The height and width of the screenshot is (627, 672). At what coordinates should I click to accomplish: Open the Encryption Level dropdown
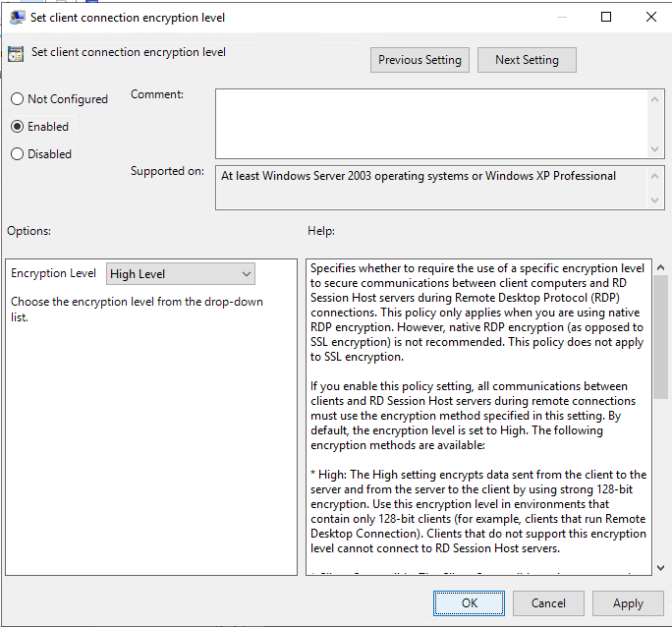[x=181, y=274]
